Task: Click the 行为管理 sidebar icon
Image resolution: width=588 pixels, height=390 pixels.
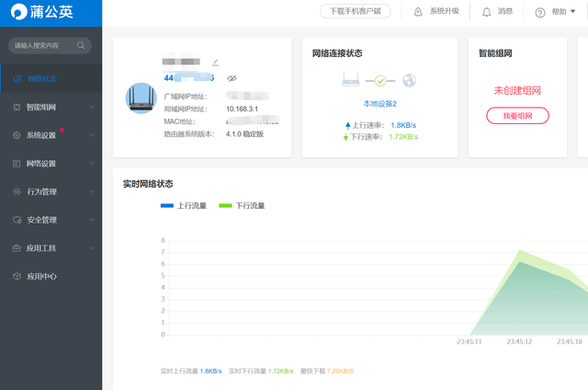Action: coord(17,191)
